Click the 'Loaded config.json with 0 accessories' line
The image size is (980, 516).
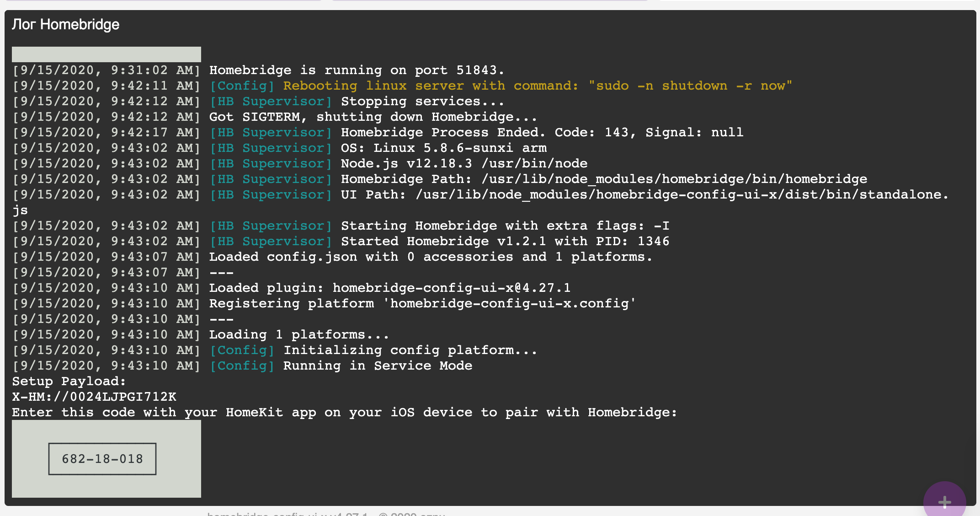click(332, 257)
